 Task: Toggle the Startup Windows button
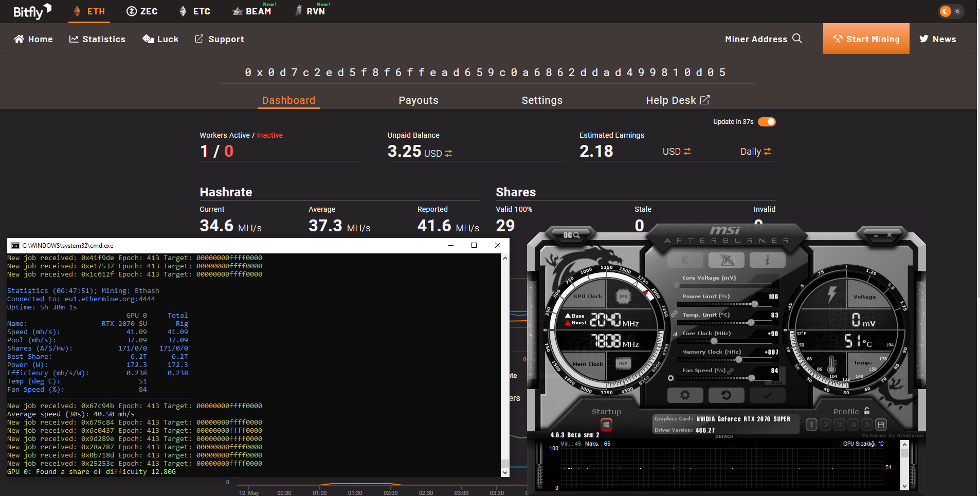tap(606, 425)
